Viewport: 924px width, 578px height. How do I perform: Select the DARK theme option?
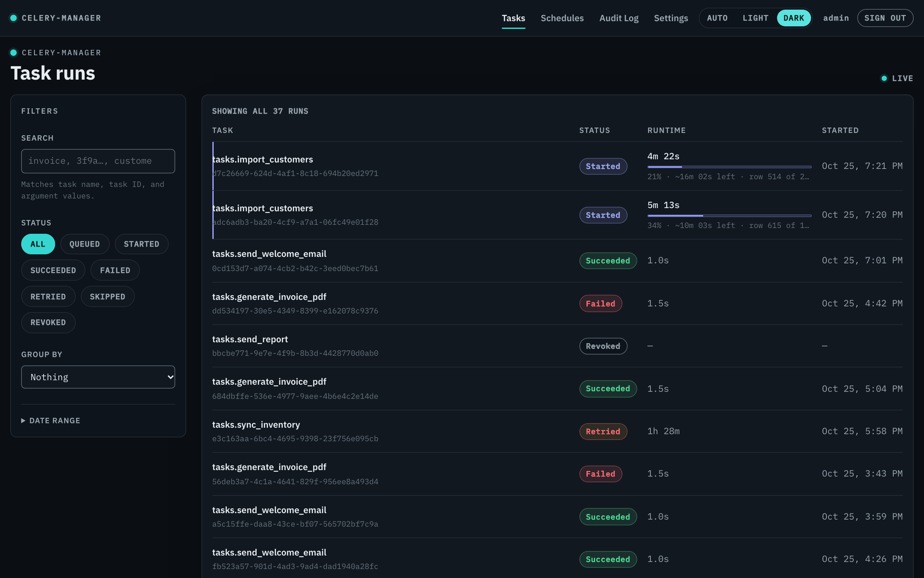(x=794, y=18)
